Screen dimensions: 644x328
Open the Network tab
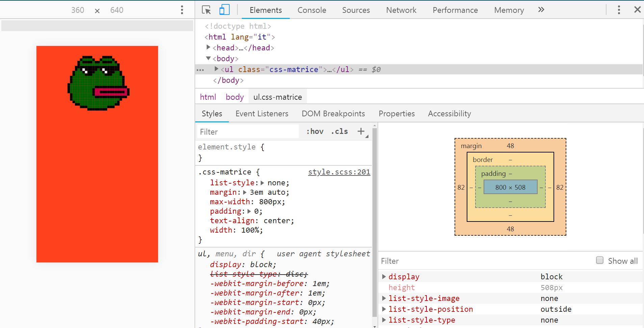tap(401, 10)
